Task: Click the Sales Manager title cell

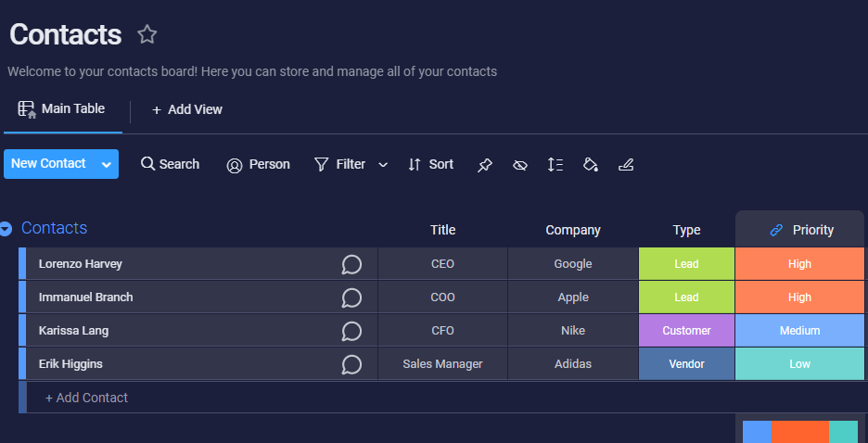Action: pyautogui.click(x=443, y=364)
